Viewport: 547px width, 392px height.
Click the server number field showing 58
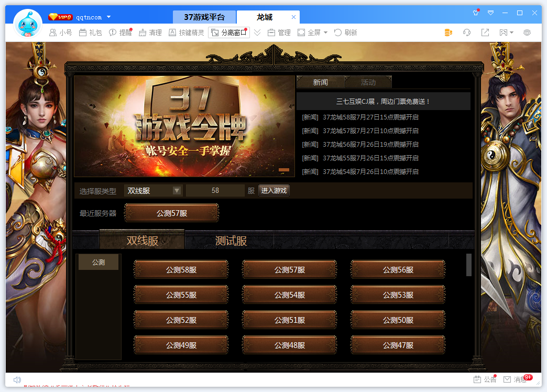pos(215,191)
